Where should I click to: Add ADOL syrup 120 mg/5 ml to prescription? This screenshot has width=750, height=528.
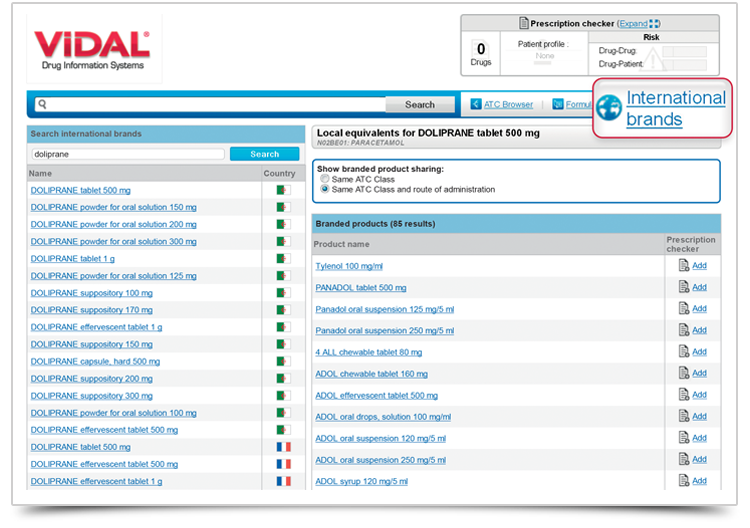coord(699,481)
